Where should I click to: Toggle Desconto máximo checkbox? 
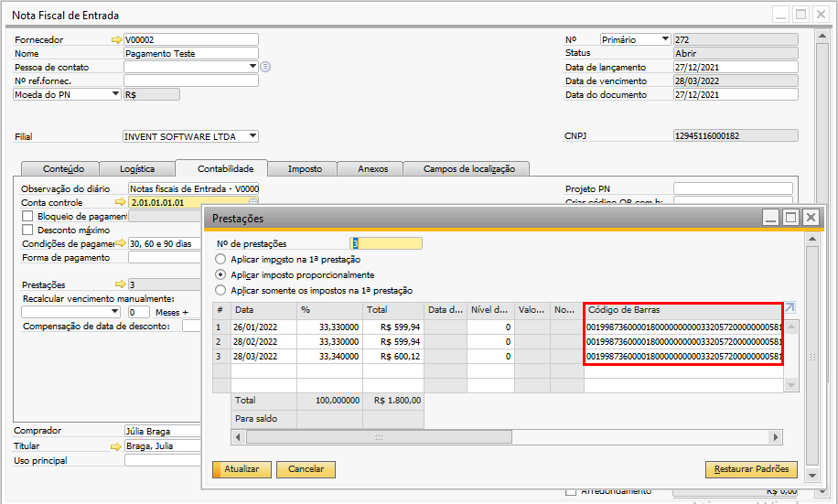[x=27, y=230]
